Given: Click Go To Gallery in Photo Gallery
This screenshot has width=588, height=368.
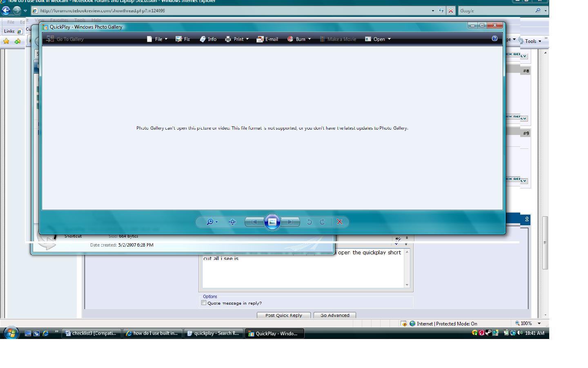Looking at the screenshot, I should (65, 39).
